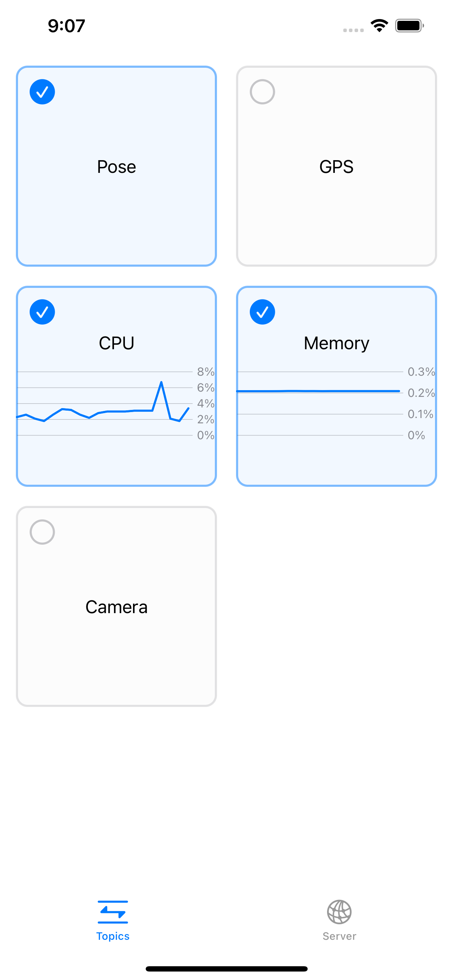This screenshot has height=980, width=453.
Task: Tap the Wi-Fi status icon
Action: (x=379, y=26)
